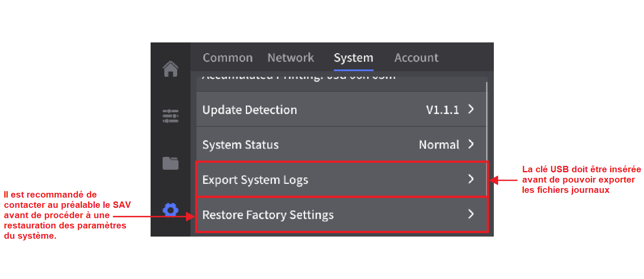
Task: Switch to the Network tab
Action: (290, 58)
